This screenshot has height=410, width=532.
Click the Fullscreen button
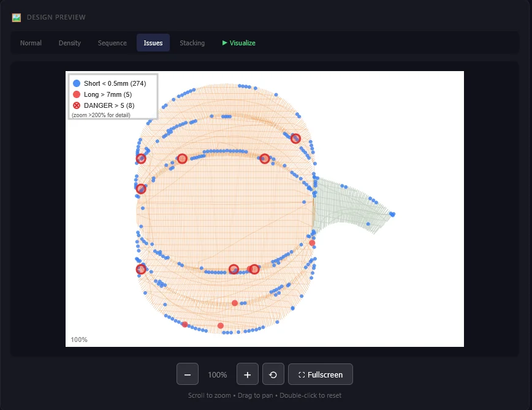tap(320, 374)
